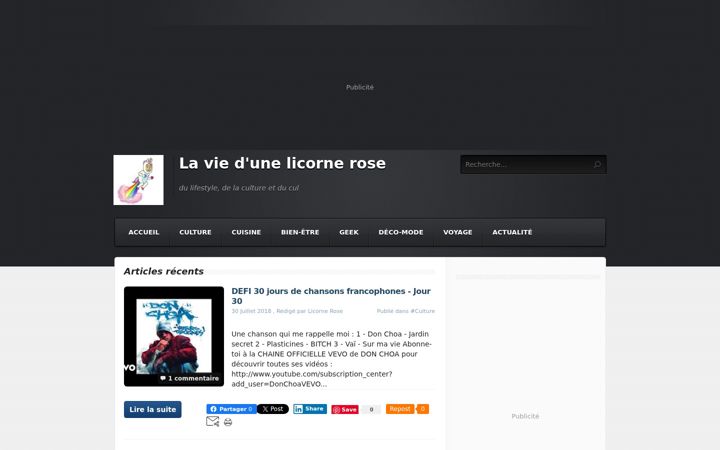Open the Cuisine menu item
This screenshot has width=720, height=450.
tap(246, 232)
